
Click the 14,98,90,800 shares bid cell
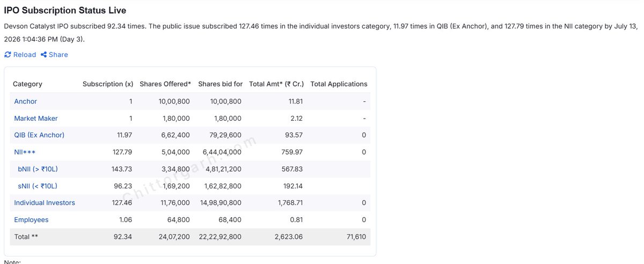click(221, 203)
